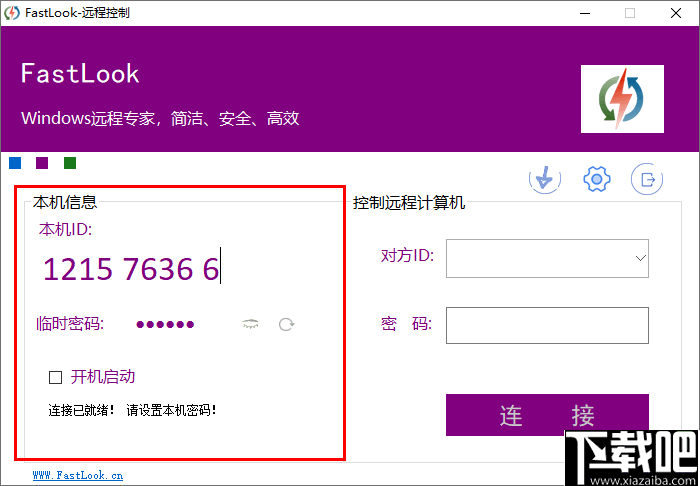Enable the 开机启动 checkbox

point(55,378)
